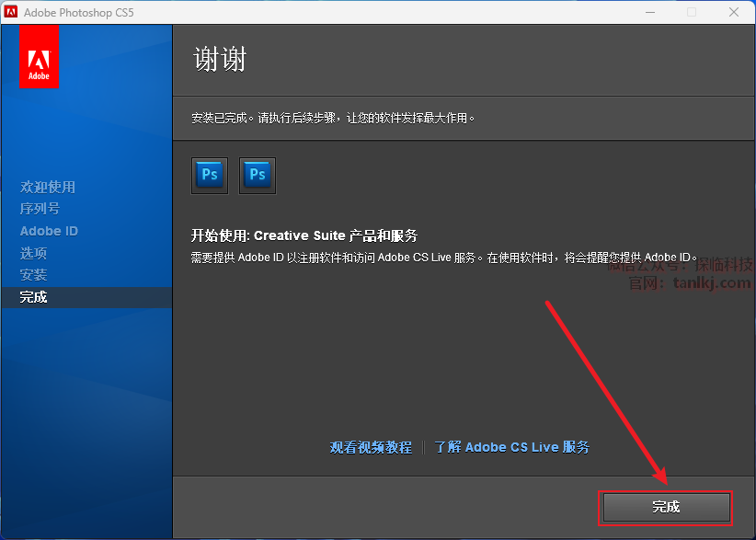The width and height of the screenshot is (756, 540).
Task: Select the 选项 step in sidebar
Action: [33, 253]
